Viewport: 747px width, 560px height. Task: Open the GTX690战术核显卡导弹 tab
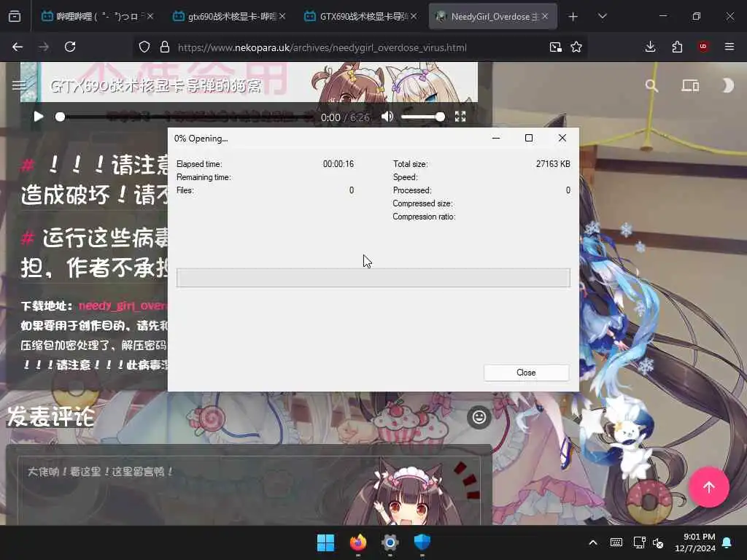(360, 17)
